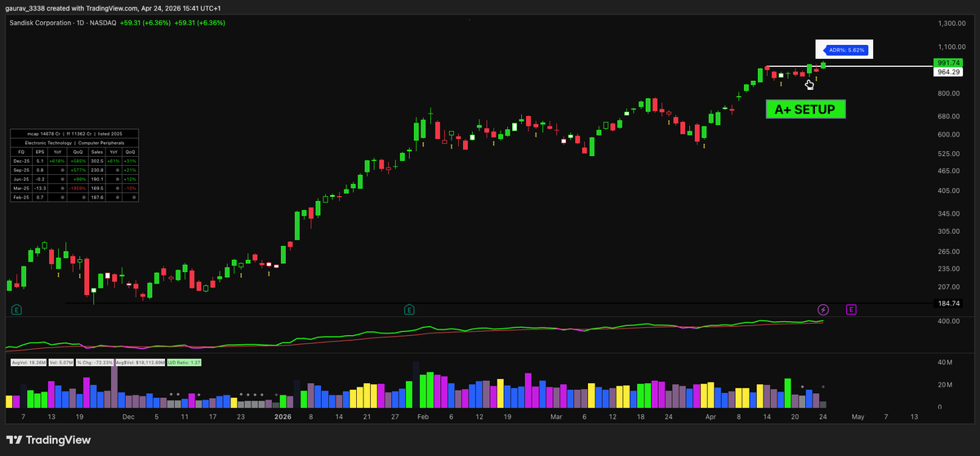980x456 pixels.
Task: Click the 1,300.00 price axis label
Action: [951, 24]
